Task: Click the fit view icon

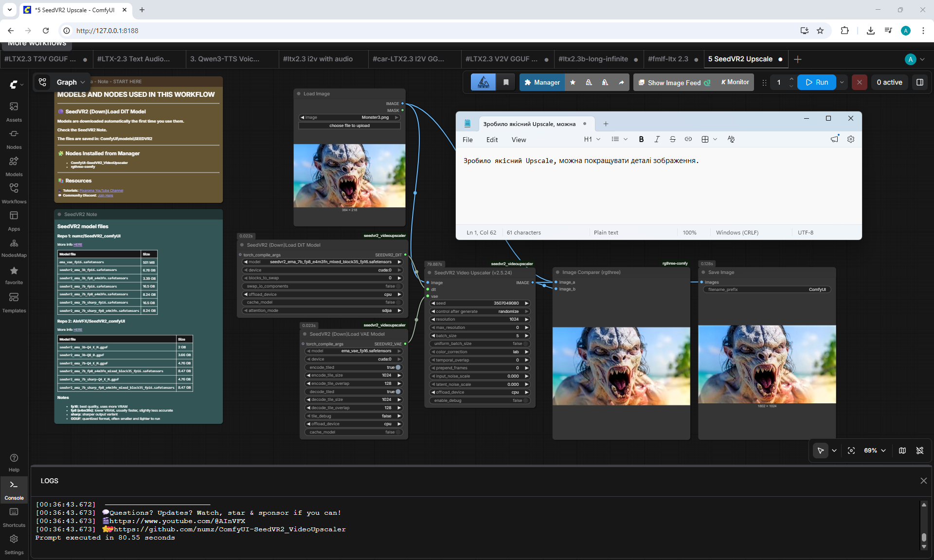Action: (x=851, y=451)
